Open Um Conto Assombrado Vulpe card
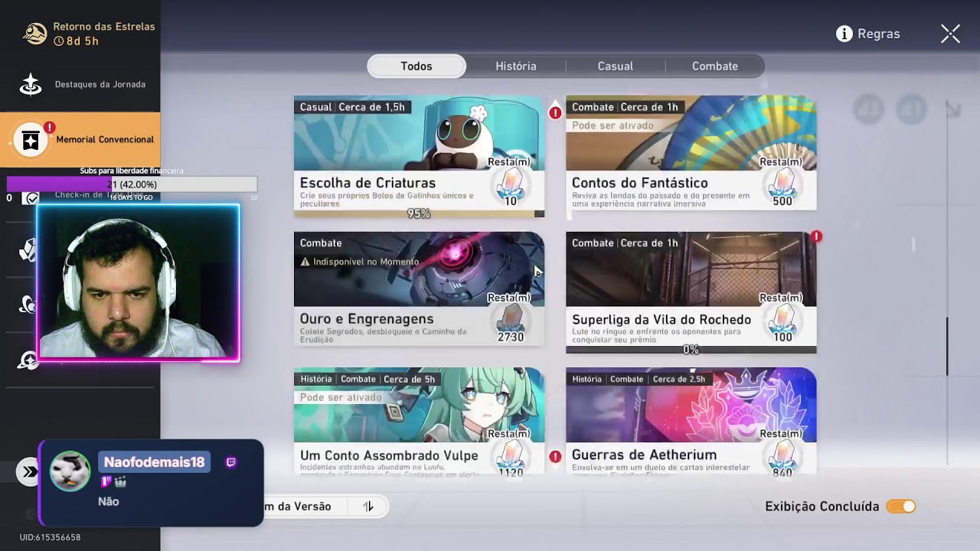This screenshot has height=551, width=980. [x=419, y=422]
